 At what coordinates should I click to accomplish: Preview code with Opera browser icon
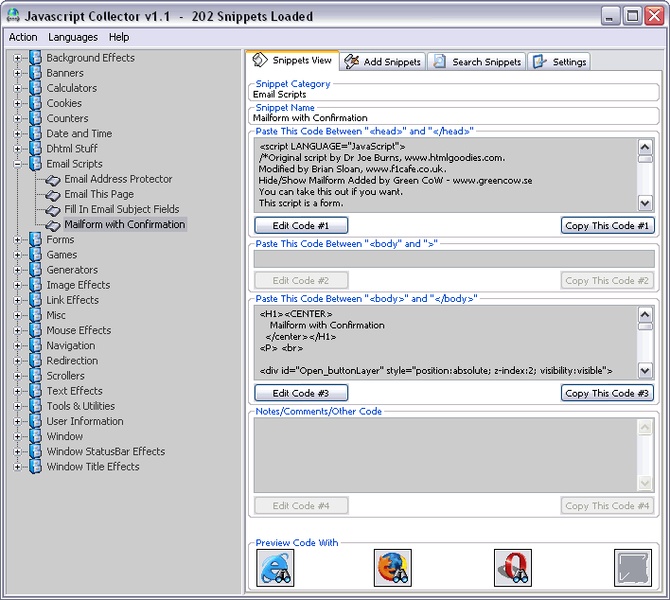[512, 568]
